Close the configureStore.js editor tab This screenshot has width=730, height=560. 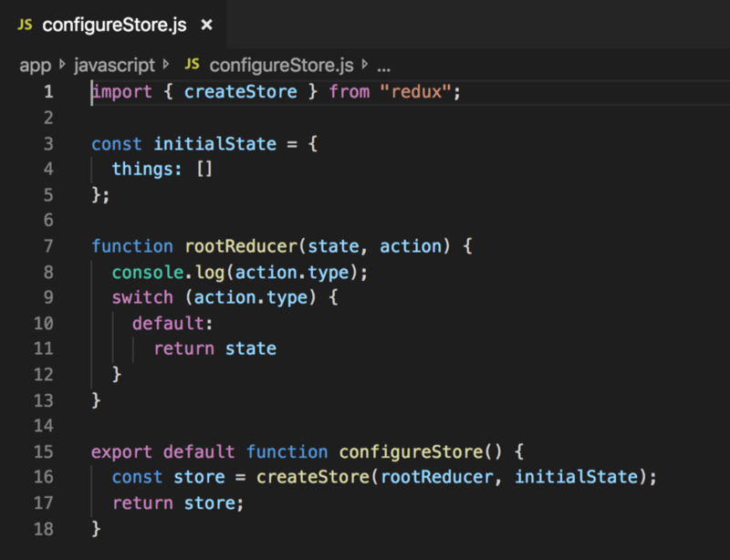point(206,25)
